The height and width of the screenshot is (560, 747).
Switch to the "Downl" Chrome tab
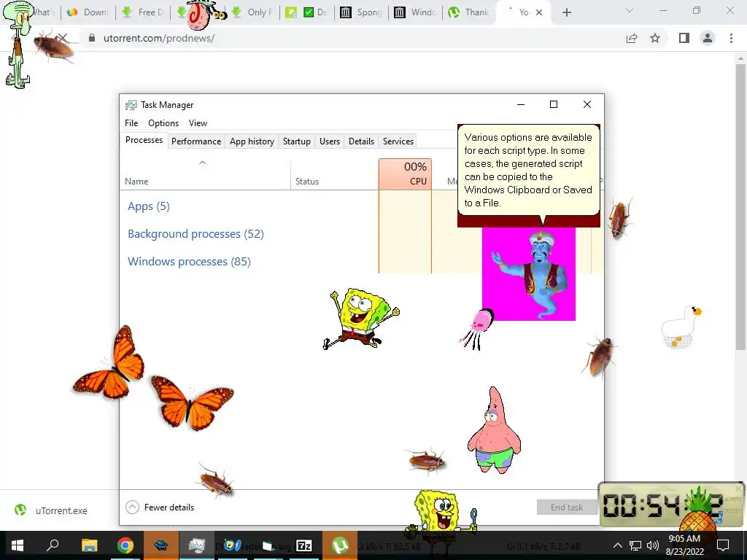click(x=88, y=12)
